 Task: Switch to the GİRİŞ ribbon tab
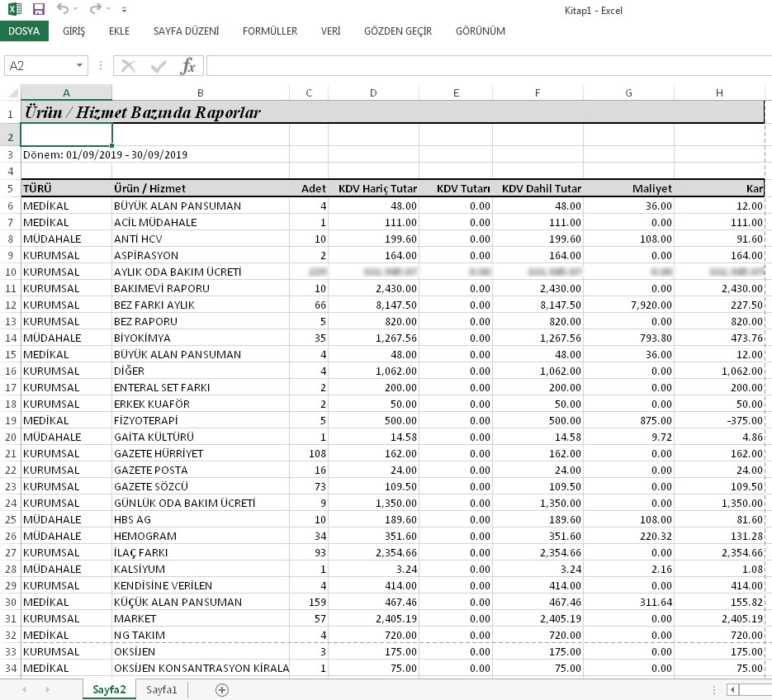tap(73, 31)
